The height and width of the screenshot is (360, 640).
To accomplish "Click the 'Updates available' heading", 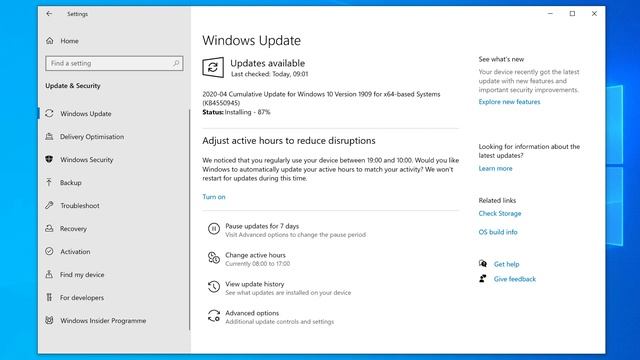I will (x=267, y=63).
